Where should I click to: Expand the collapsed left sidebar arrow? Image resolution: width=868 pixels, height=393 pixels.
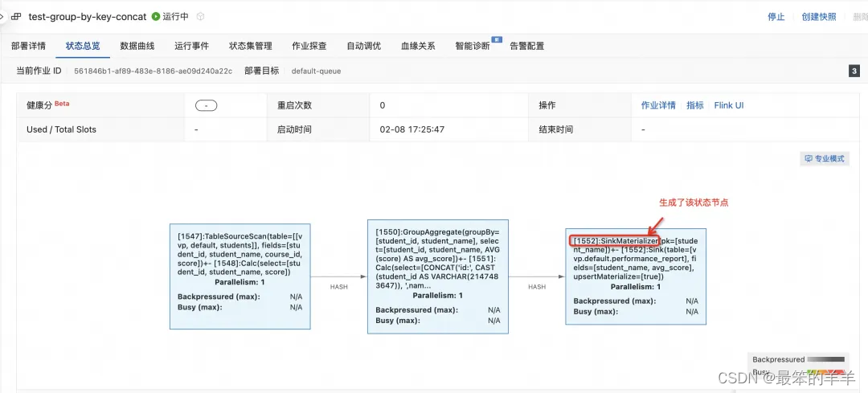coord(2,17)
